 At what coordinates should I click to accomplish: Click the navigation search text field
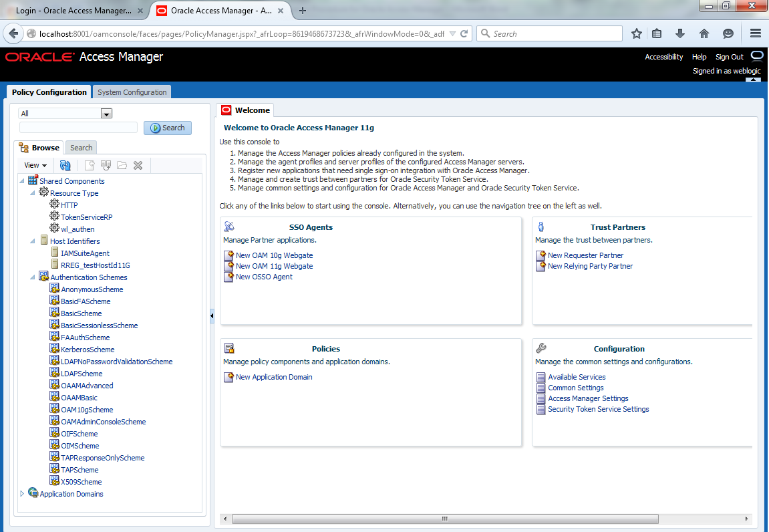[x=78, y=128]
